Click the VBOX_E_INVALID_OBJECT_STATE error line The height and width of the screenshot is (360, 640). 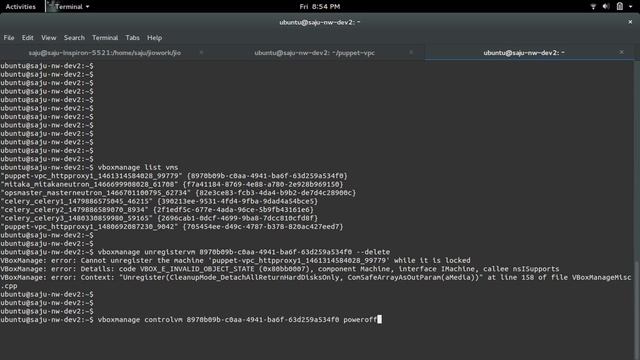point(280,269)
